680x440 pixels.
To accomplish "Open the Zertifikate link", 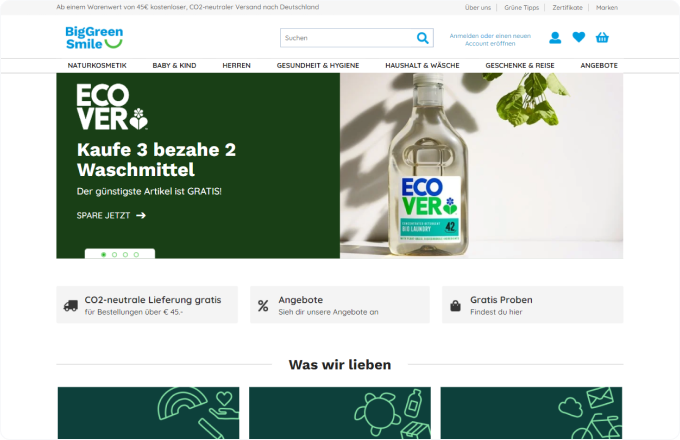I will click(567, 7).
